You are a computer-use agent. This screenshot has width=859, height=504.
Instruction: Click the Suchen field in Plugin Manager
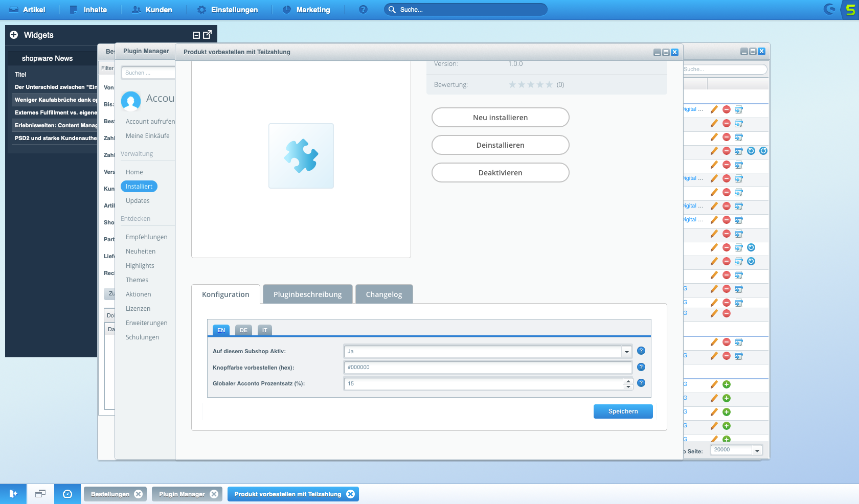(x=148, y=73)
